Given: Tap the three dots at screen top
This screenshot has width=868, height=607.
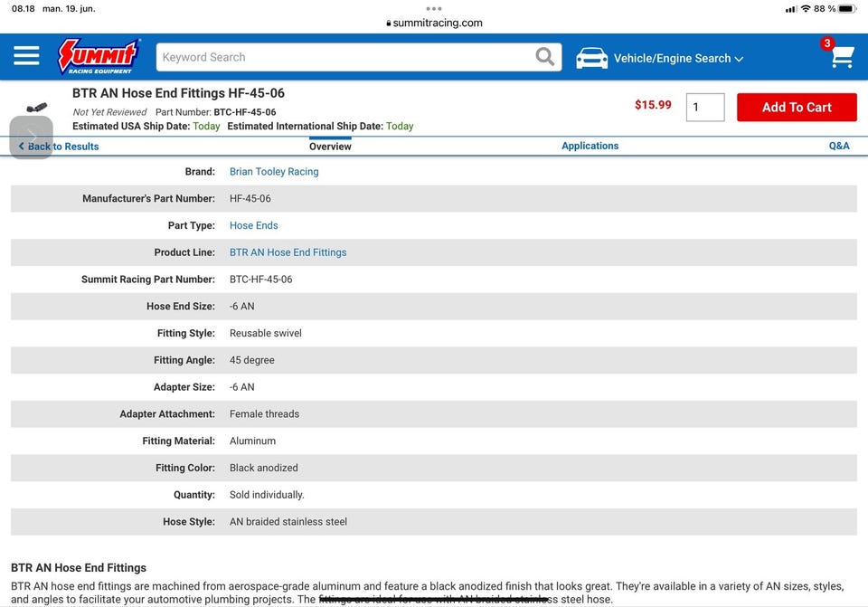Looking at the screenshot, I should 434,9.
